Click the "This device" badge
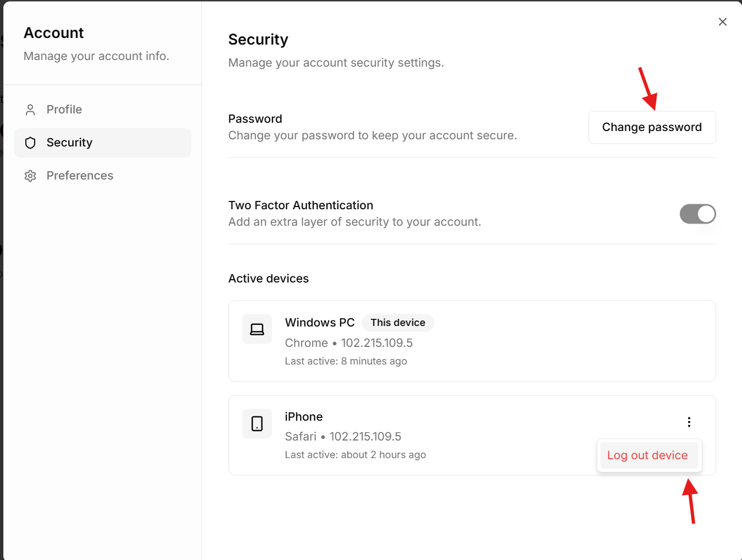 (x=397, y=323)
